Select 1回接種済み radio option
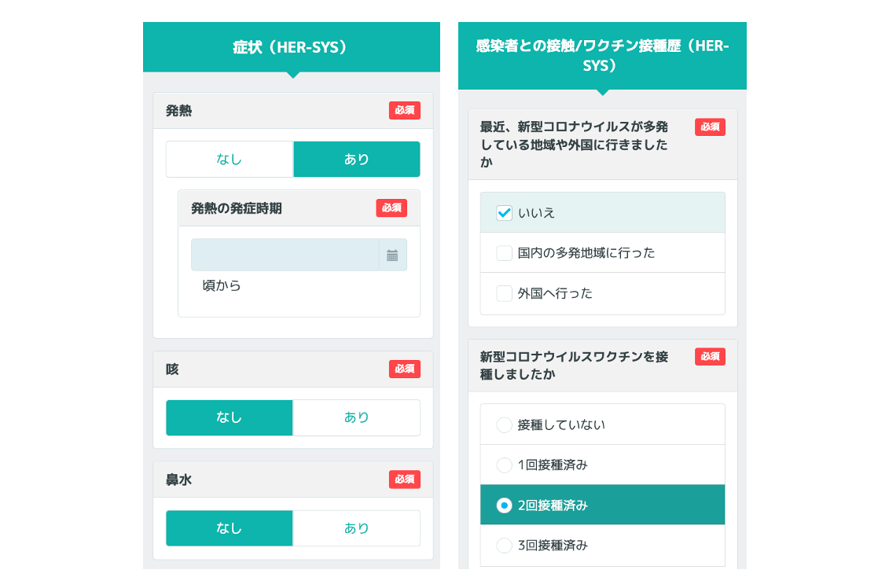 pyautogui.click(x=505, y=465)
